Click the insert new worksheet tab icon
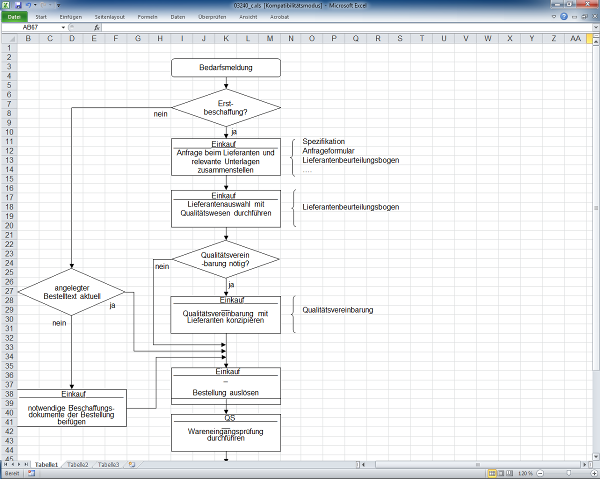The image size is (600, 479). pos(131,465)
